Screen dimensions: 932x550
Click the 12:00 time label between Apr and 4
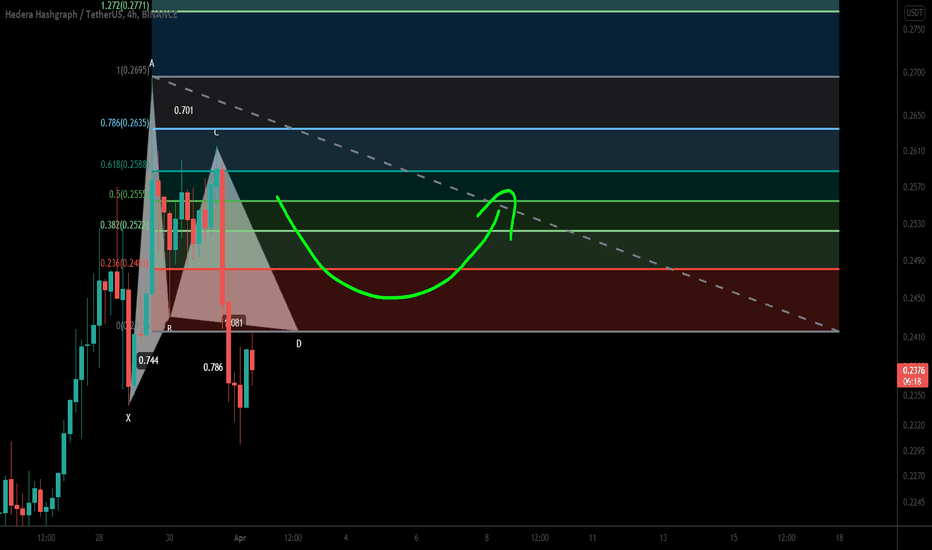292,538
